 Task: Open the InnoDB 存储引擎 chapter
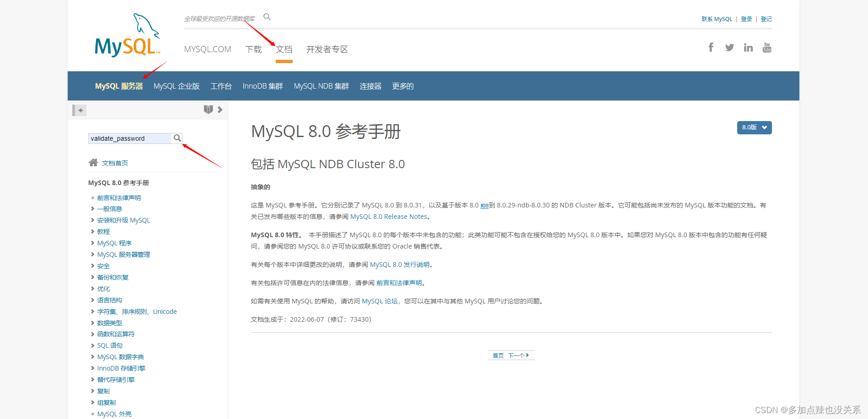(x=121, y=368)
